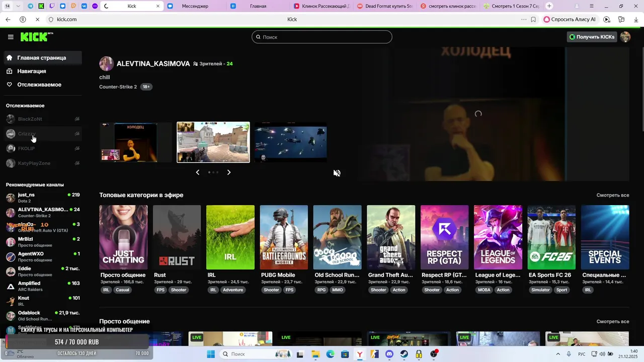Open Главная страница in sidebar
644x362 pixels.
[x=43, y=58]
